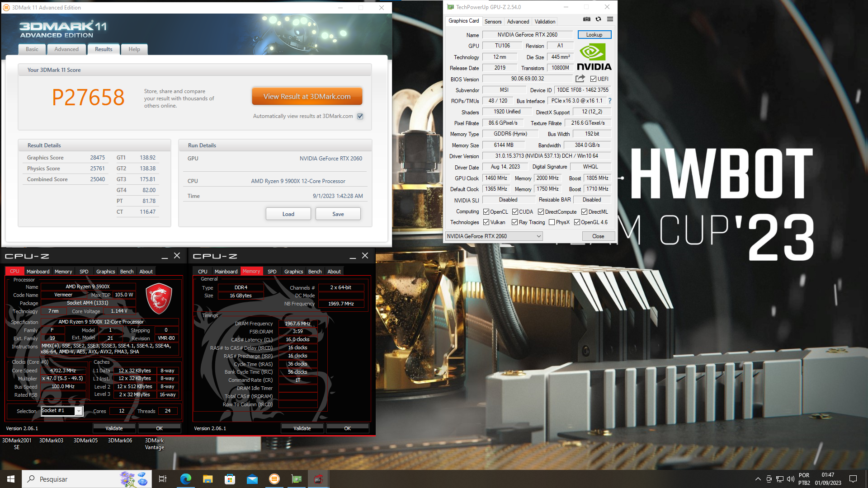This screenshot has width=868, height=488.
Task: Toggle the Vulkan checkbox
Action: (x=486, y=222)
